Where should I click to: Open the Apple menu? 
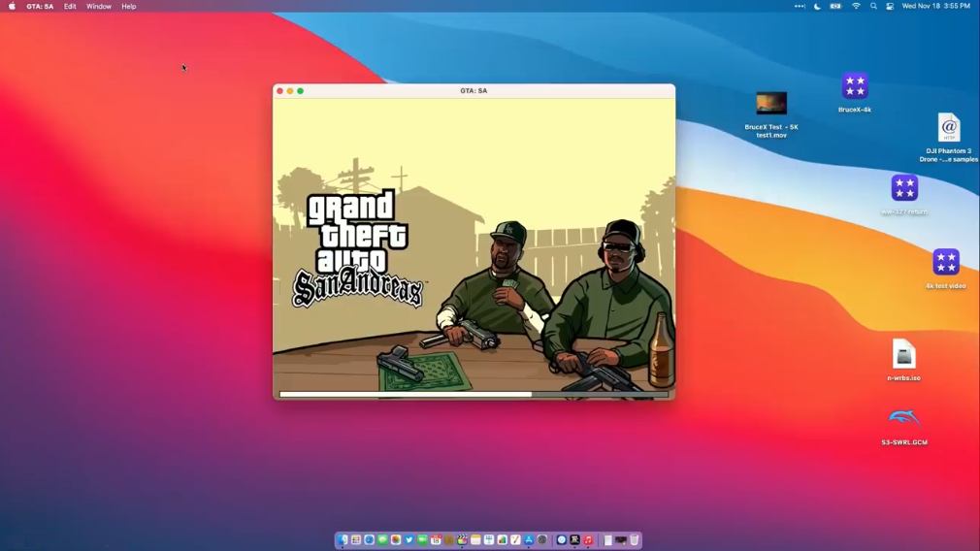12,6
